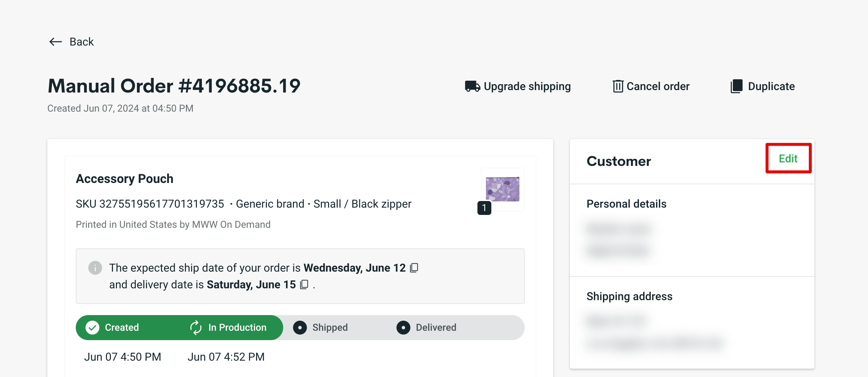Click the checkmark icon on Created status
Viewport: 868px width, 377px height.
[x=92, y=327]
